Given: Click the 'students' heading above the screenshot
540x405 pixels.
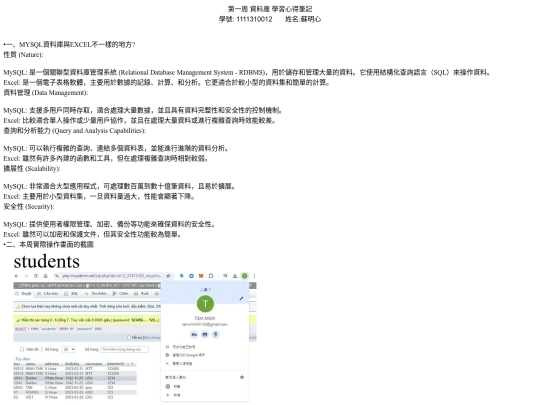Looking at the screenshot, I should pos(46,261).
